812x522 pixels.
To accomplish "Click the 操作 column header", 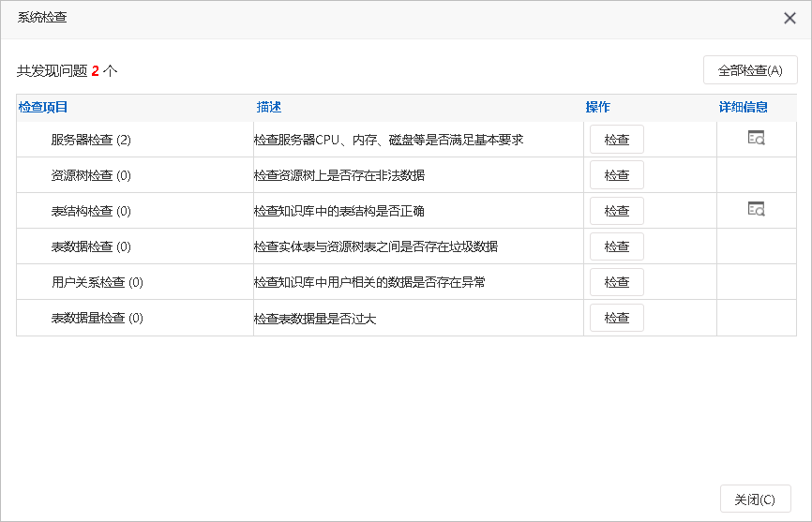I will [597, 107].
